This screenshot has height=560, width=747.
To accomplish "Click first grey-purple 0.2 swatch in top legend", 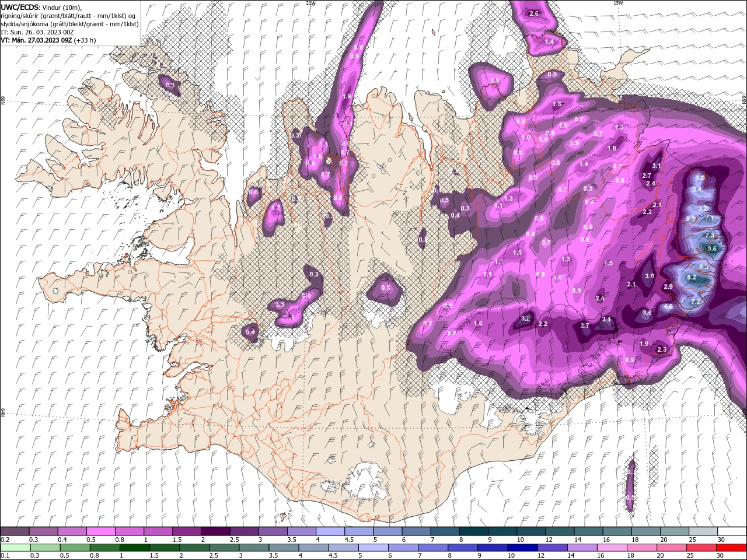I will (x=15, y=531).
